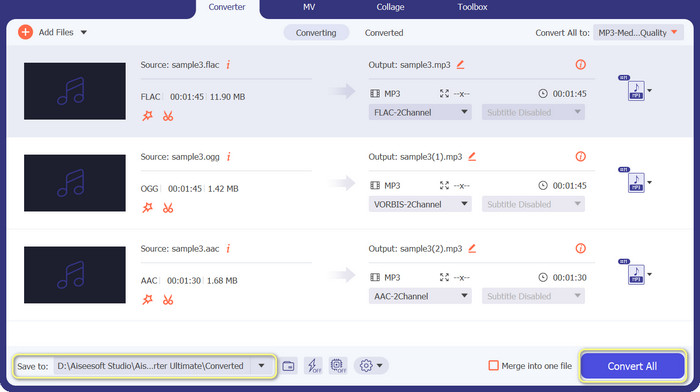Screen dimensions: 700x392
Task: Open the Toolbox tab
Action: (472, 7)
